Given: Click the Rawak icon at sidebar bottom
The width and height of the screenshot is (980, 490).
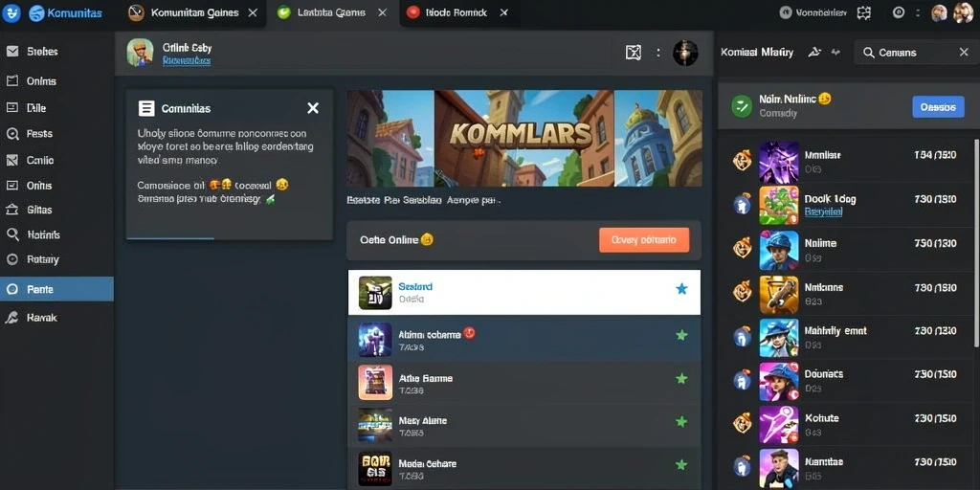Looking at the screenshot, I should (11, 318).
